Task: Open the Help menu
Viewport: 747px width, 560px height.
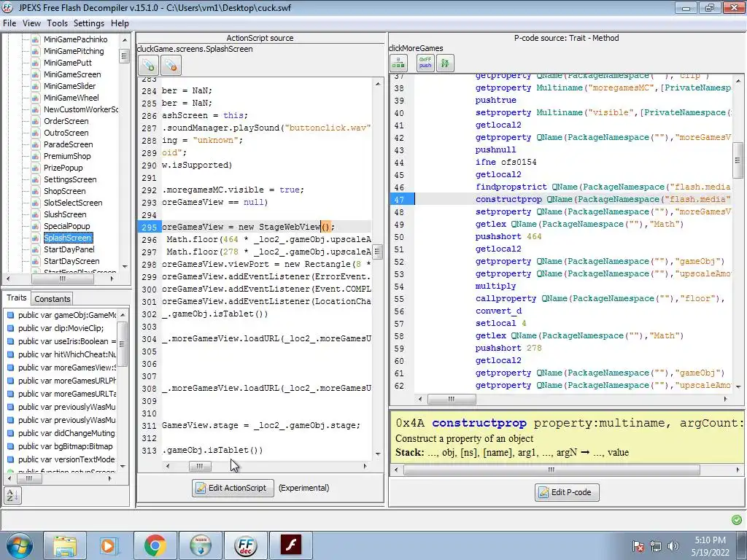Action: pos(120,23)
